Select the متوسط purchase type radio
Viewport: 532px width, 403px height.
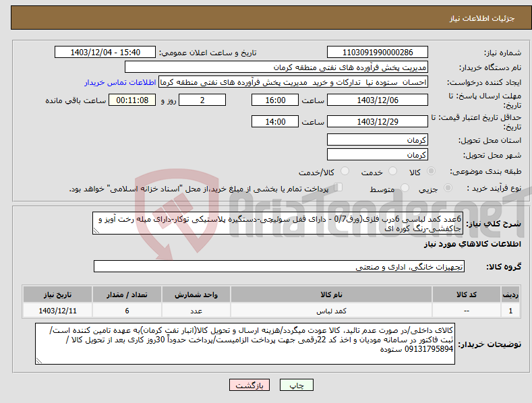tap(405, 188)
